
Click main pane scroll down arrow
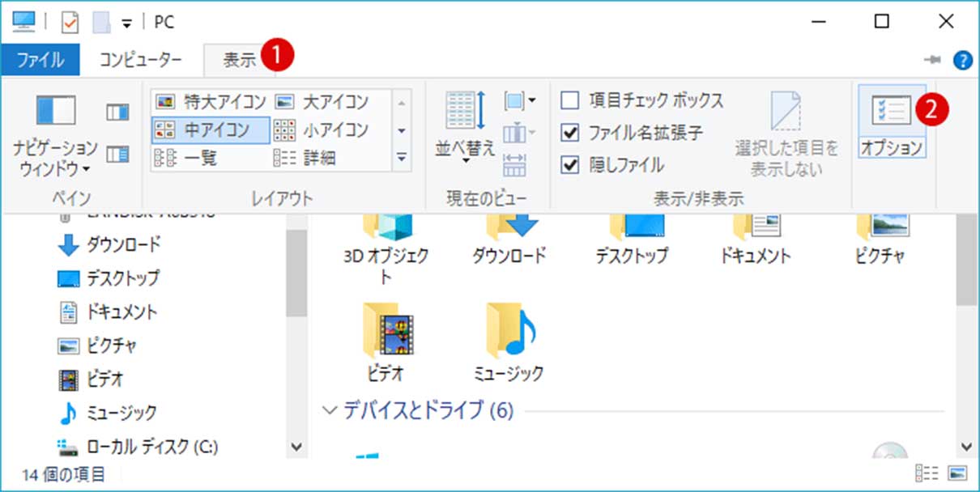(x=965, y=447)
